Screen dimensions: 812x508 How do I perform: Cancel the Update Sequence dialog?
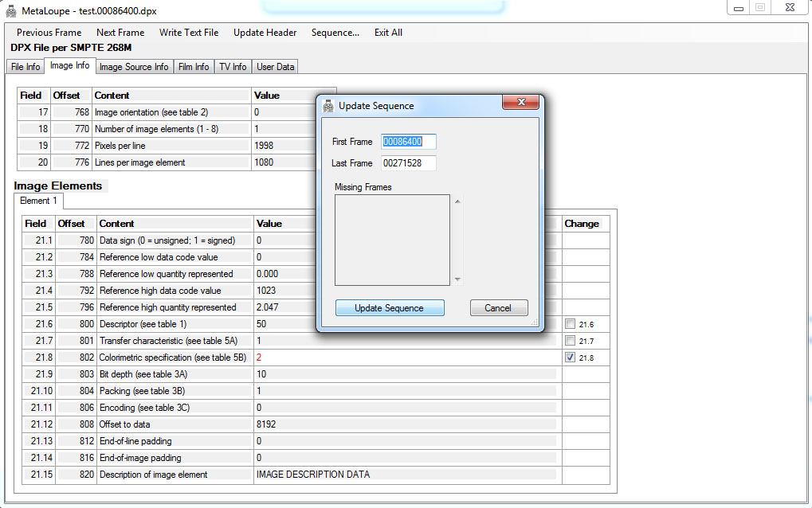(x=498, y=308)
